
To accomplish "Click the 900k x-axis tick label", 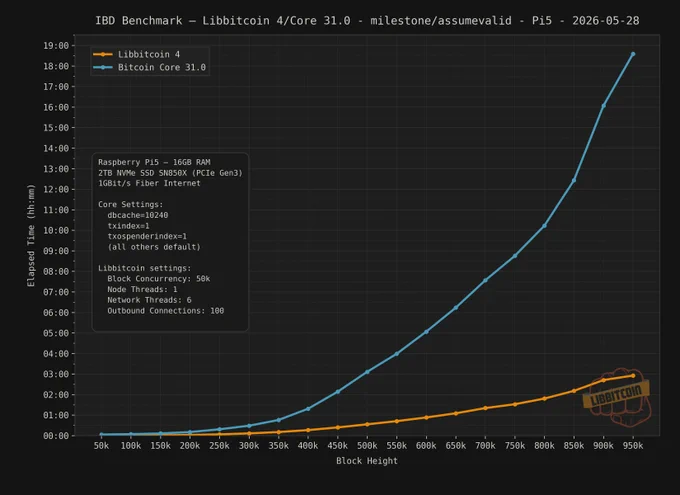I will [x=603, y=446].
